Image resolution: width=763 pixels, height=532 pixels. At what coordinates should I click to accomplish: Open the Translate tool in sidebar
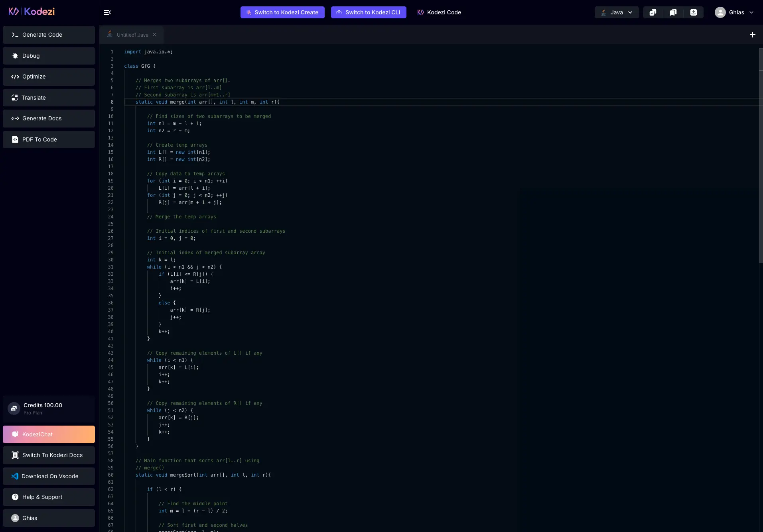click(x=49, y=98)
